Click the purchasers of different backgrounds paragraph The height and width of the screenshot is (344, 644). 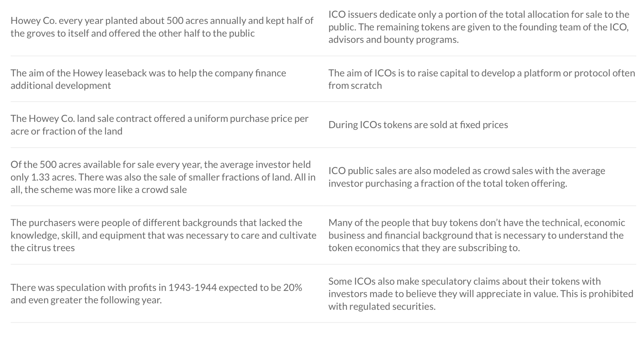pyautogui.click(x=163, y=235)
